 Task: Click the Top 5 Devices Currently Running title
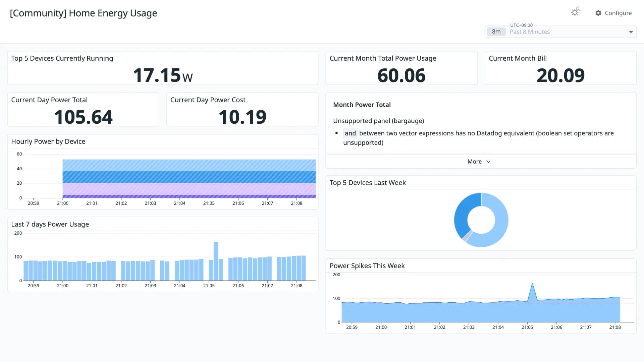pos(62,58)
